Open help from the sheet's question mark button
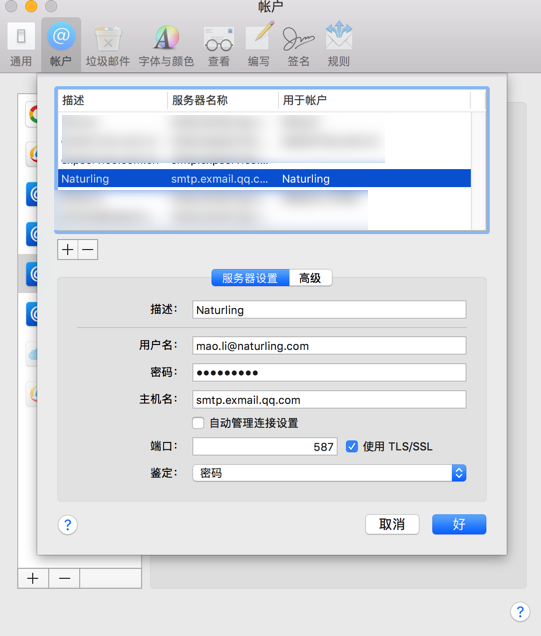This screenshot has height=636, width=541. point(68,525)
